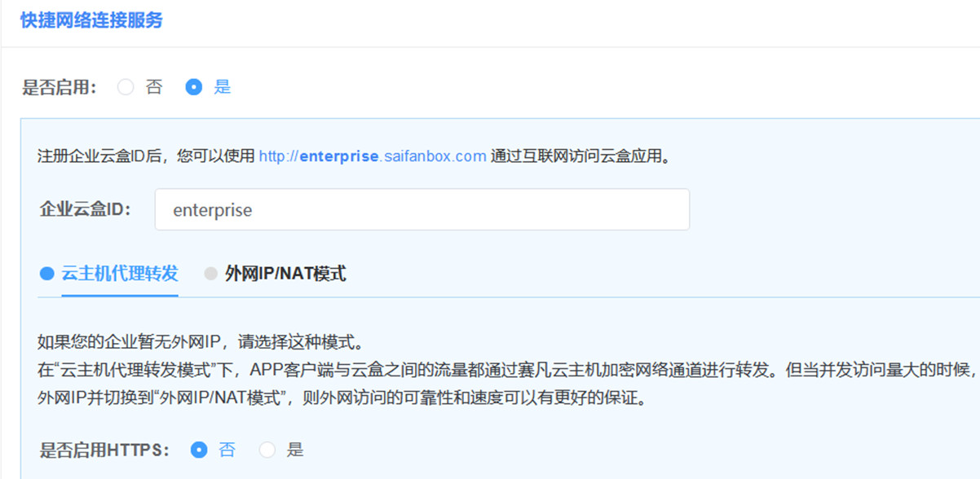Viewport: 980px width, 479px height.
Task: Select '是' radio for 是否启用
Action: click(194, 87)
